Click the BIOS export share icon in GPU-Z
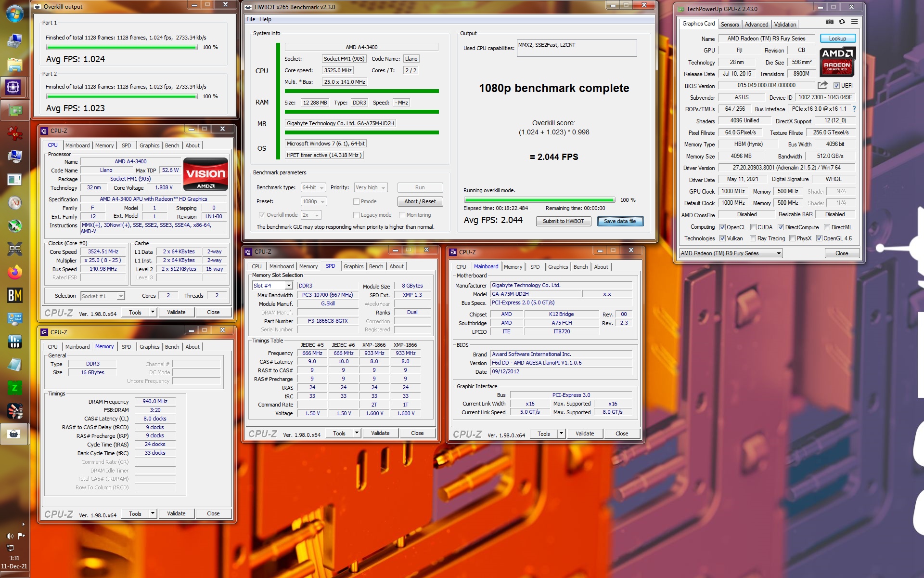Screen dimensions: 924x578 [x=822, y=85]
